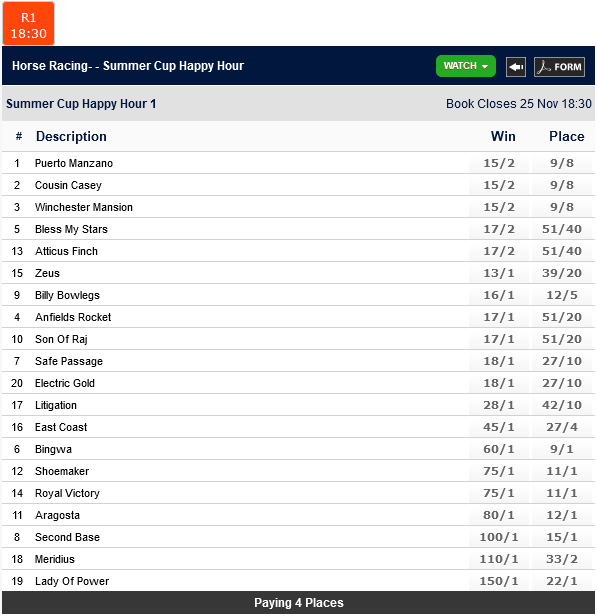The width and height of the screenshot is (597, 616).
Task: Choose East Coast place odds 27/4
Action: [x=562, y=427]
